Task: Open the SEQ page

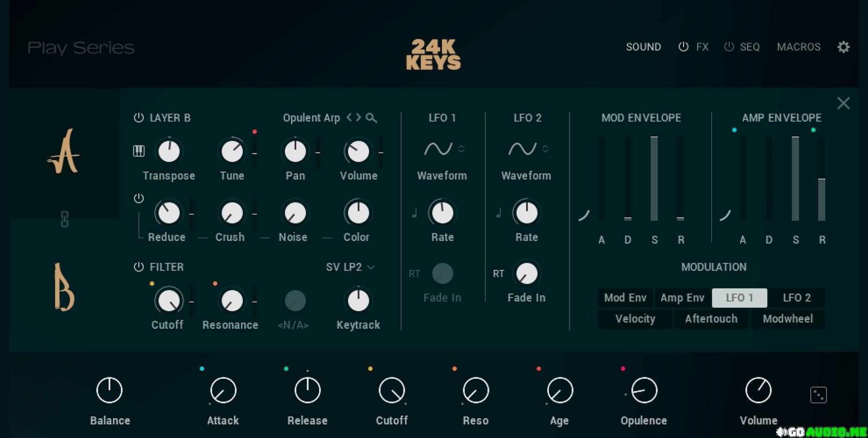Action: click(750, 47)
